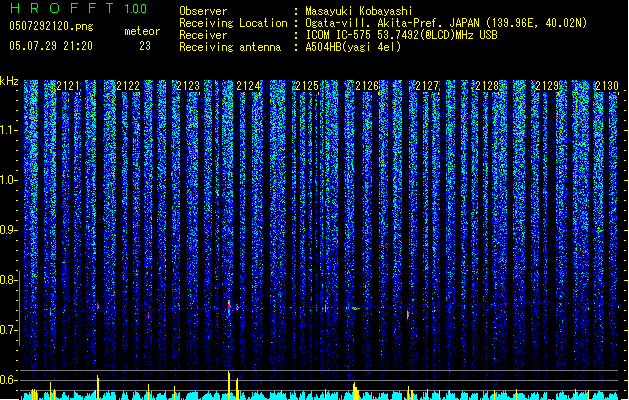Select the 2129 time marker

pos(547,86)
